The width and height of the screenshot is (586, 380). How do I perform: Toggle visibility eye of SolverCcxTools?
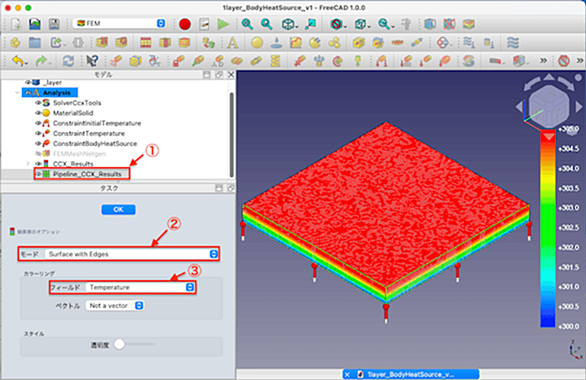pyautogui.click(x=38, y=103)
